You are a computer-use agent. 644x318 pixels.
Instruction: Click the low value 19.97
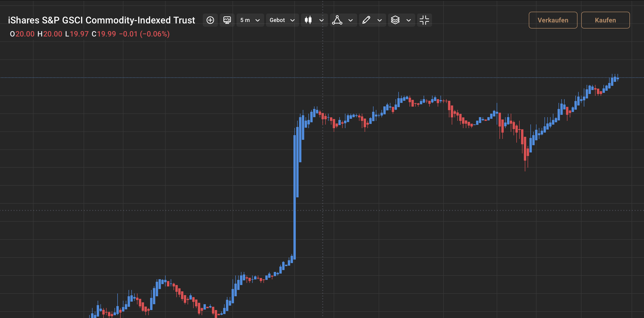pyautogui.click(x=79, y=34)
